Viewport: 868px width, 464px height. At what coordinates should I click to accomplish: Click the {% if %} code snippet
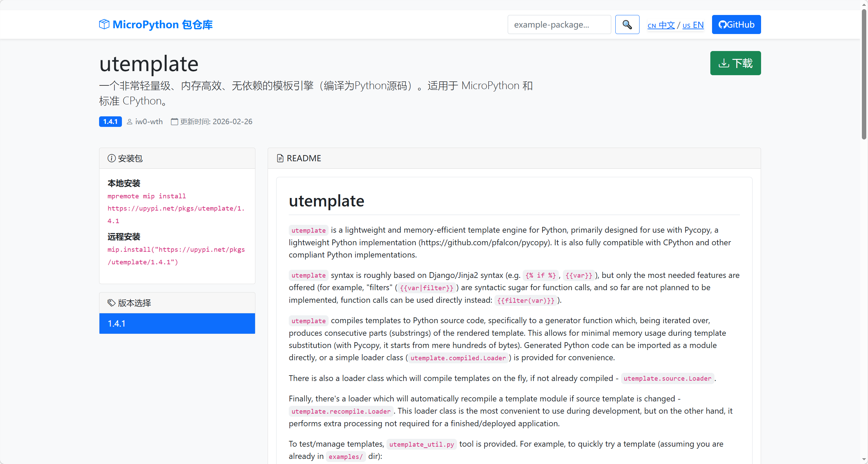(x=540, y=275)
